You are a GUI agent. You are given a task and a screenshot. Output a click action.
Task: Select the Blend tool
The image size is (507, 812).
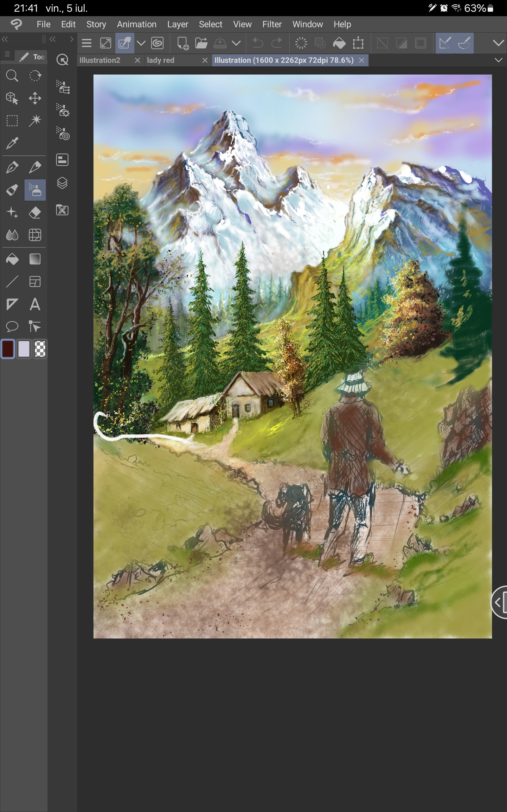[x=12, y=235]
